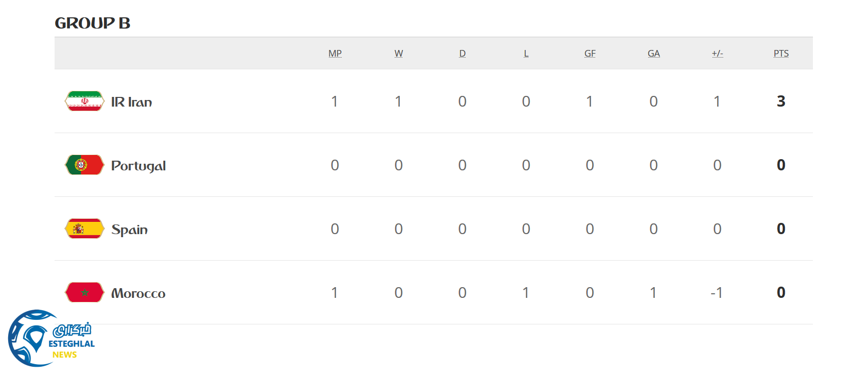Click the GF column header
Viewport: 868px width, 381px height.
[x=590, y=54]
